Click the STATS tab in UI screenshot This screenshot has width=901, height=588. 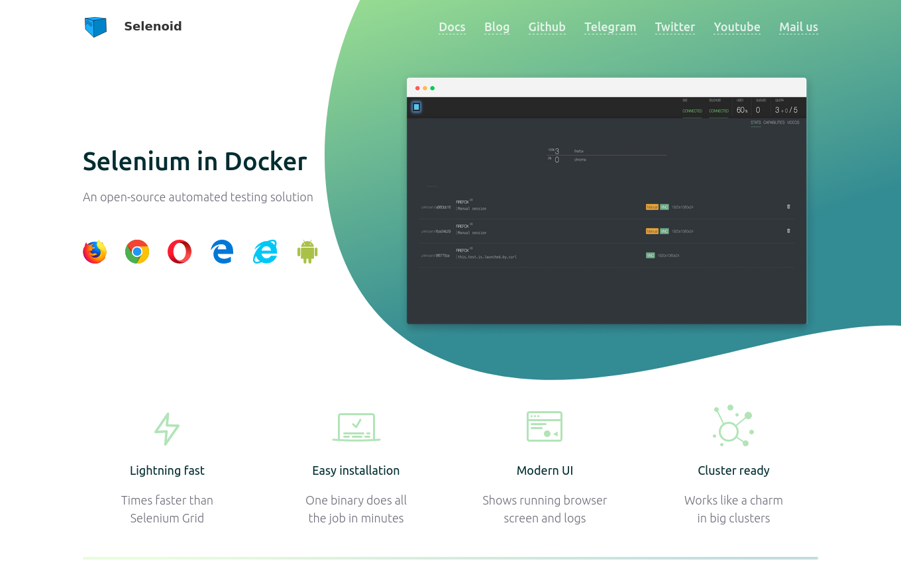(756, 122)
